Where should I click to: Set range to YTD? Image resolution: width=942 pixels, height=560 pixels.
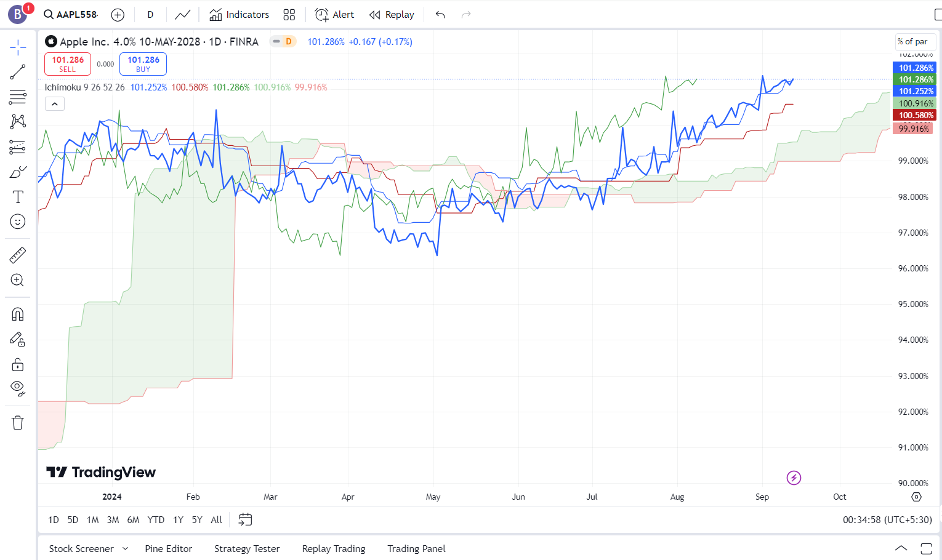tap(156, 520)
